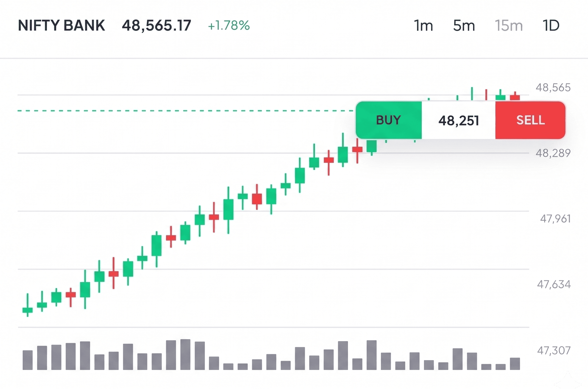Click the 48,565 top axis label
The width and height of the screenshot is (588, 389).
pos(553,87)
